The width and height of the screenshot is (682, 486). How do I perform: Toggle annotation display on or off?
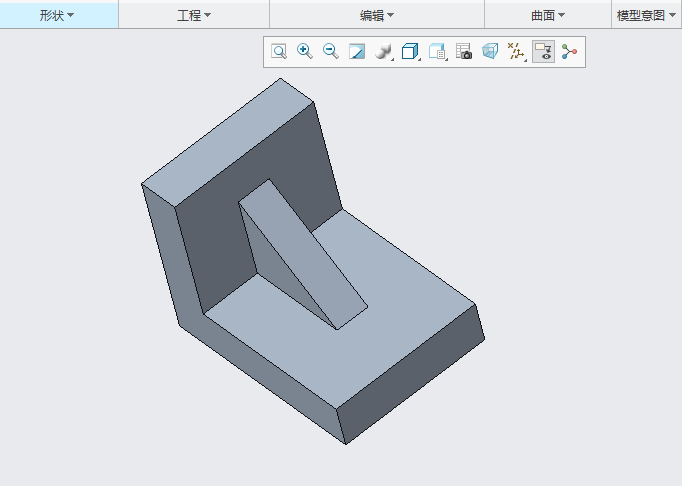(543, 52)
